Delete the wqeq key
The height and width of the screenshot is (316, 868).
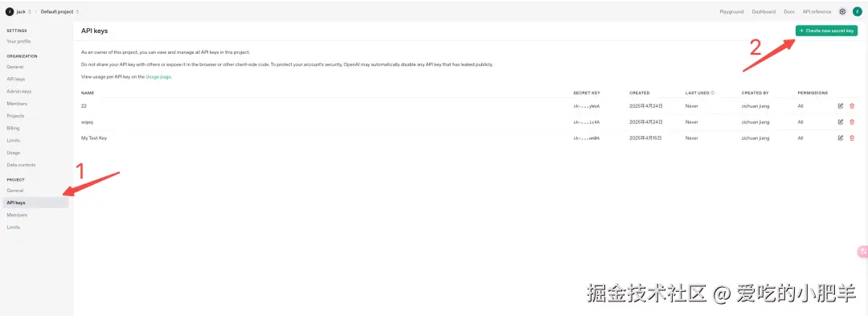852,121
